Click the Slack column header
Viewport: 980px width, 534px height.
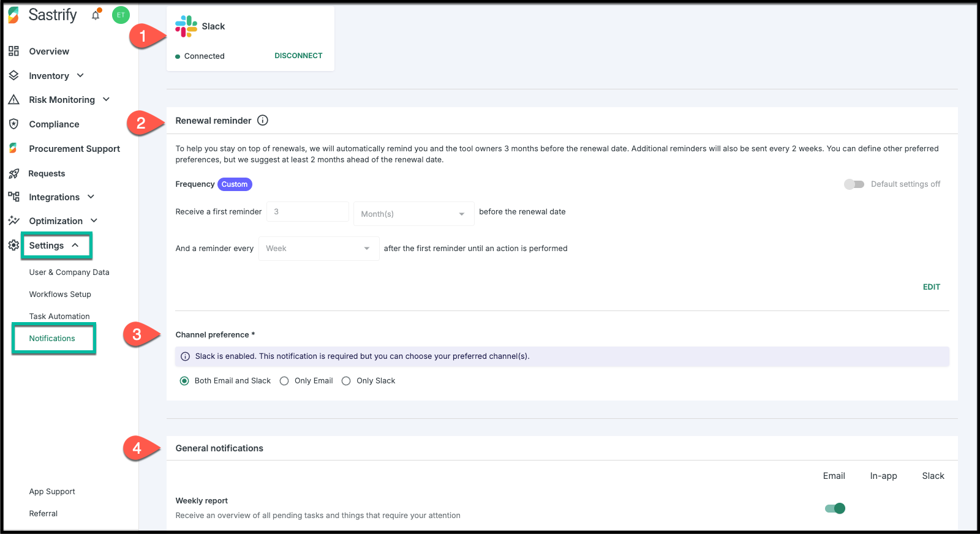[933, 476]
